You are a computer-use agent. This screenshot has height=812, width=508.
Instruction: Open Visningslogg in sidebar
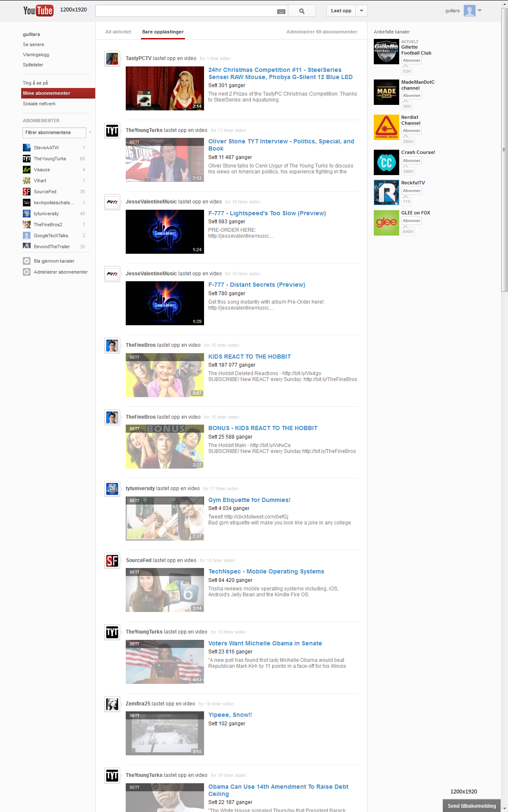(36, 55)
